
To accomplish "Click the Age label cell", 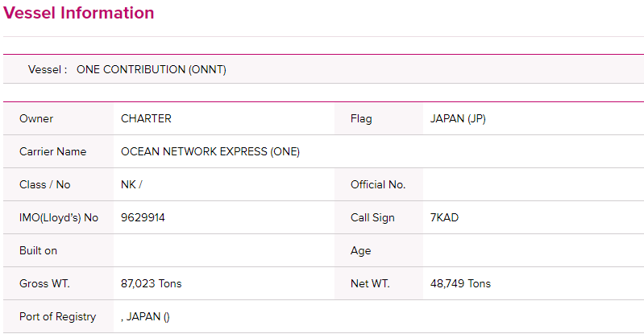I will click(379, 251).
